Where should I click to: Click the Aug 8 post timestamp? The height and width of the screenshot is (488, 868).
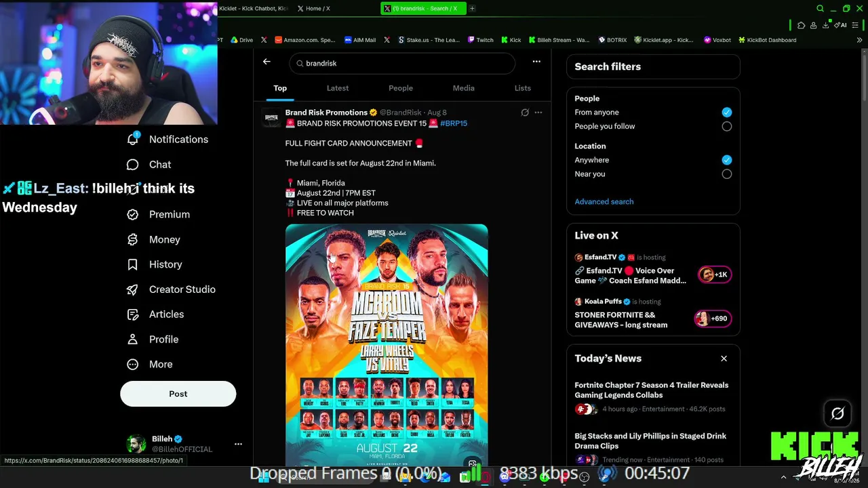point(437,113)
